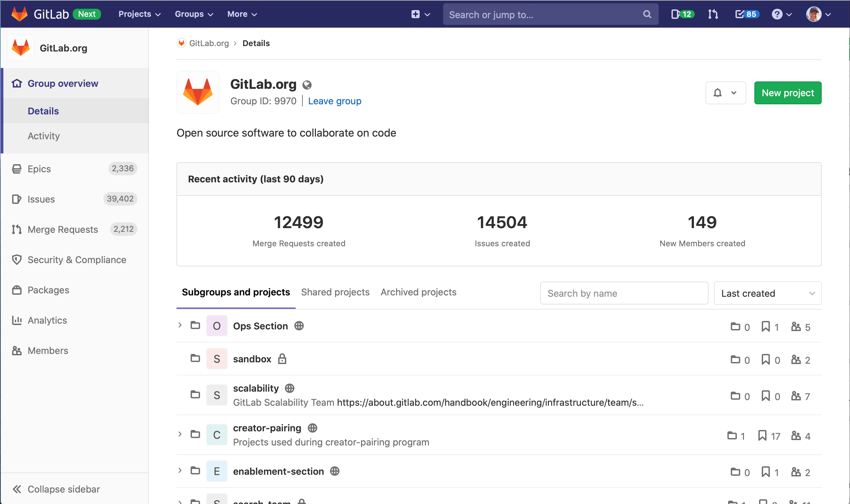Click the Packages icon in sidebar

17,290
